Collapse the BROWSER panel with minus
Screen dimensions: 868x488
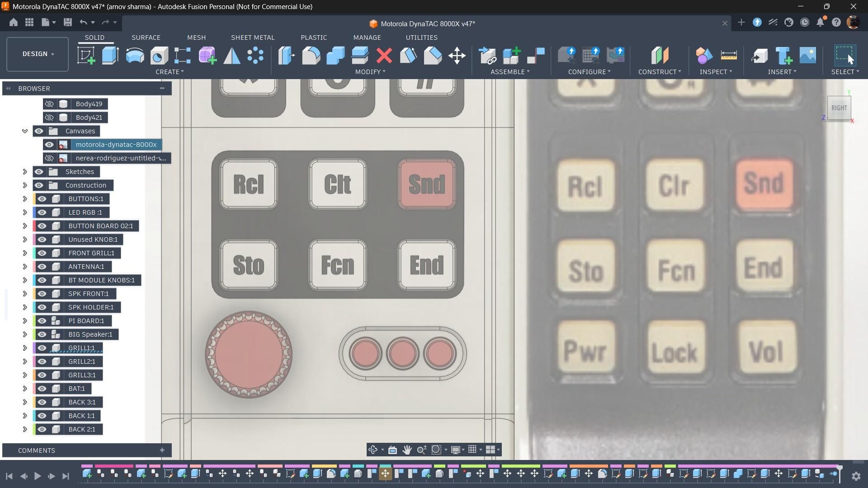pos(162,89)
